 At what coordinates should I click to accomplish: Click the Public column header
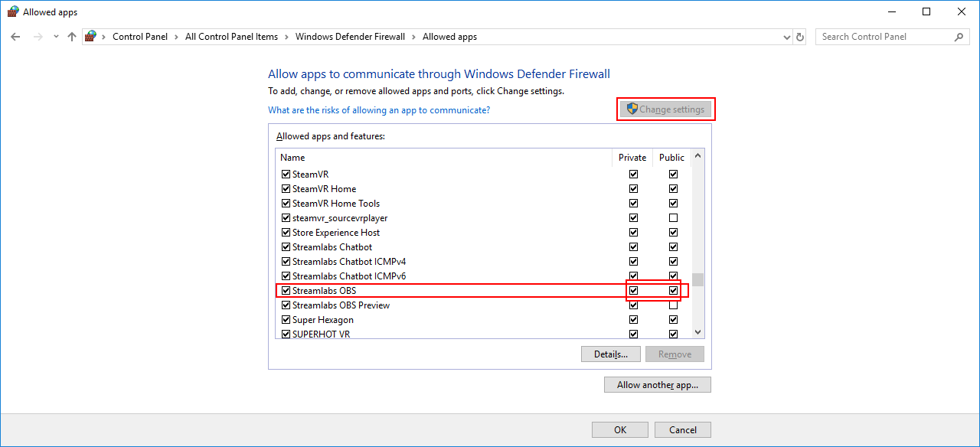coord(671,158)
